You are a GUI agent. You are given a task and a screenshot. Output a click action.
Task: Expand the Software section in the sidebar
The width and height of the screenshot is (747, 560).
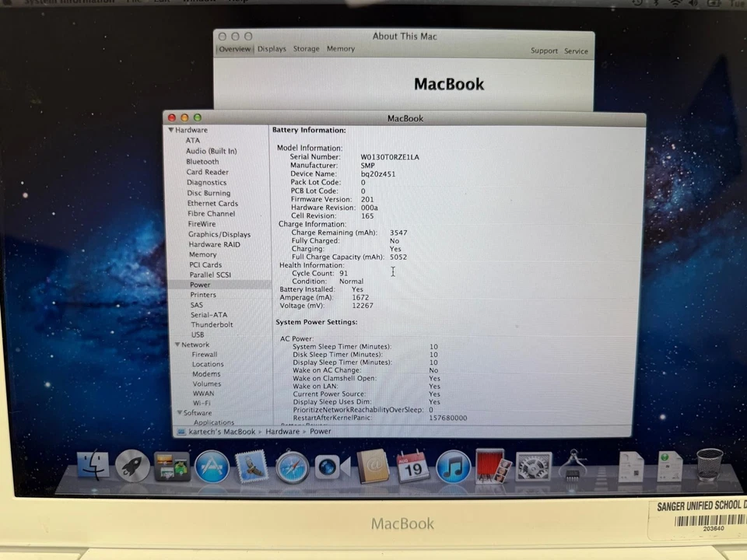pyautogui.click(x=180, y=412)
